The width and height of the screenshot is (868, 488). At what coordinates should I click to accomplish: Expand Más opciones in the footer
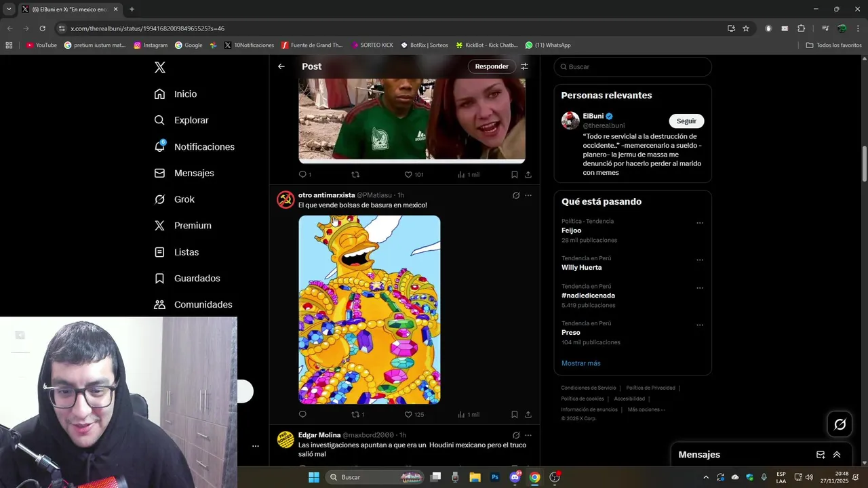coord(646,409)
